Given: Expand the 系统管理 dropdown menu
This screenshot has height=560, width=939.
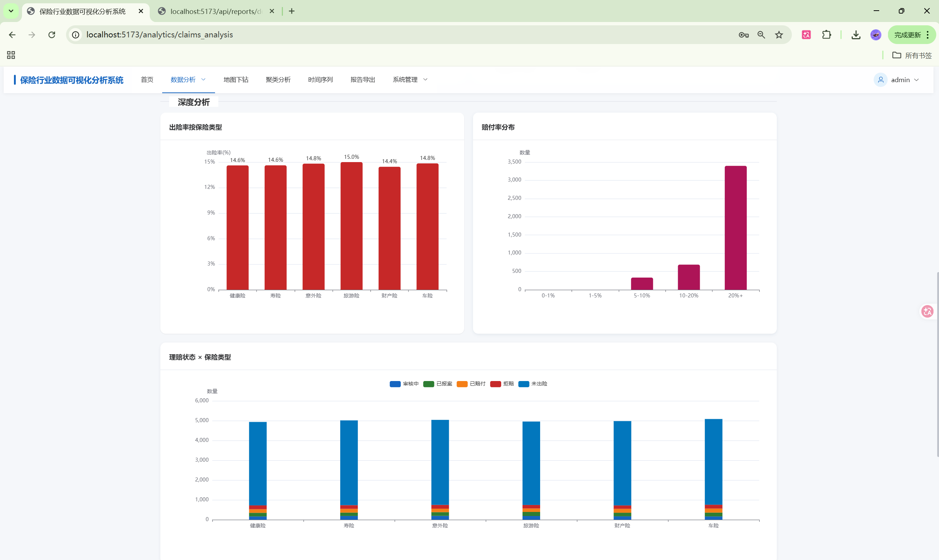Looking at the screenshot, I should tap(410, 80).
